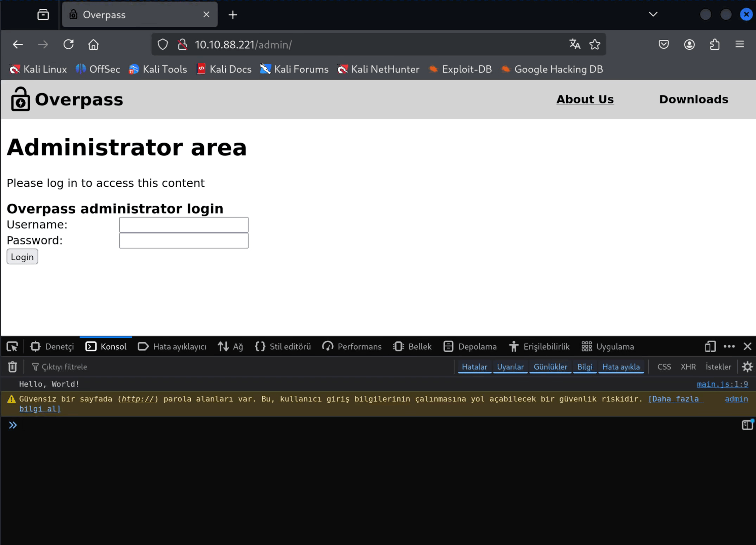Click the translate page icon in the address bar

coord(575,45)
